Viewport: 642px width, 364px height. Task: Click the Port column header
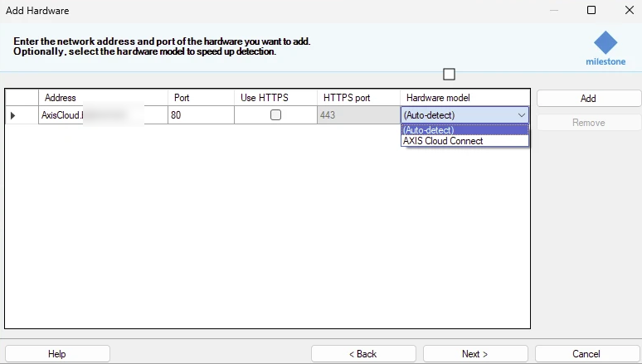point(201,98)
